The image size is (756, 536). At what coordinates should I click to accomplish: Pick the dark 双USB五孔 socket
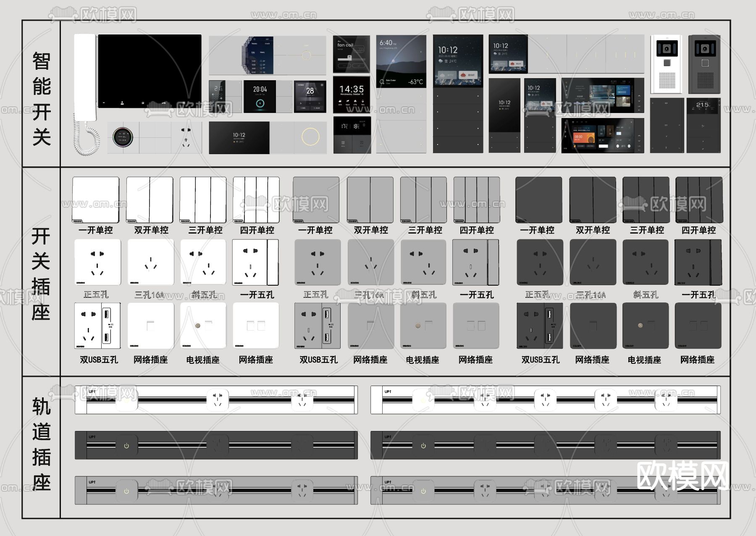(x=540, y=326)
